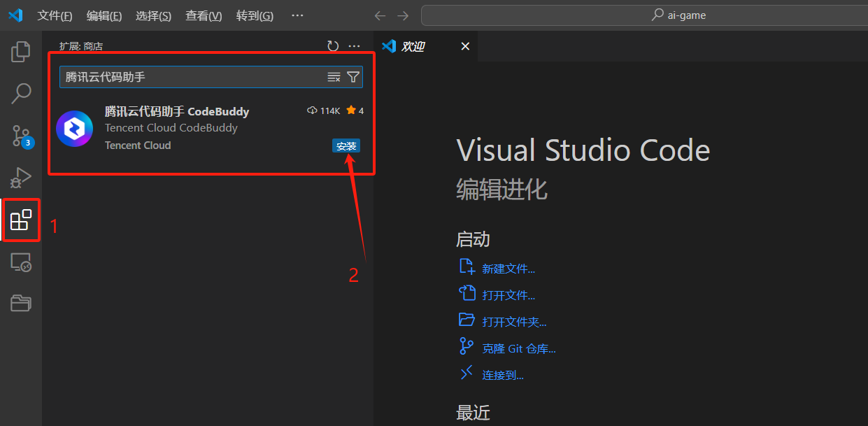Navigate forward with the right arrow

403,15
